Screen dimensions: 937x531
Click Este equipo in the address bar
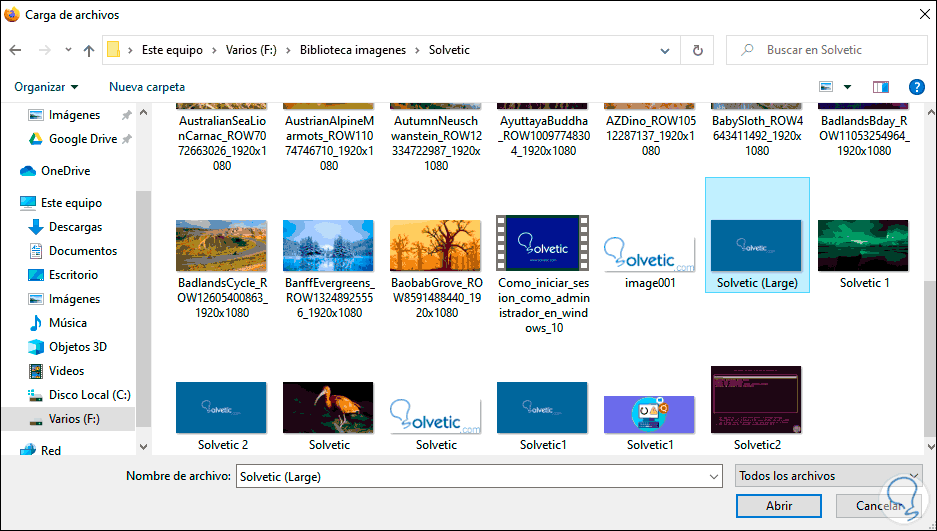(x=172, y=50)
